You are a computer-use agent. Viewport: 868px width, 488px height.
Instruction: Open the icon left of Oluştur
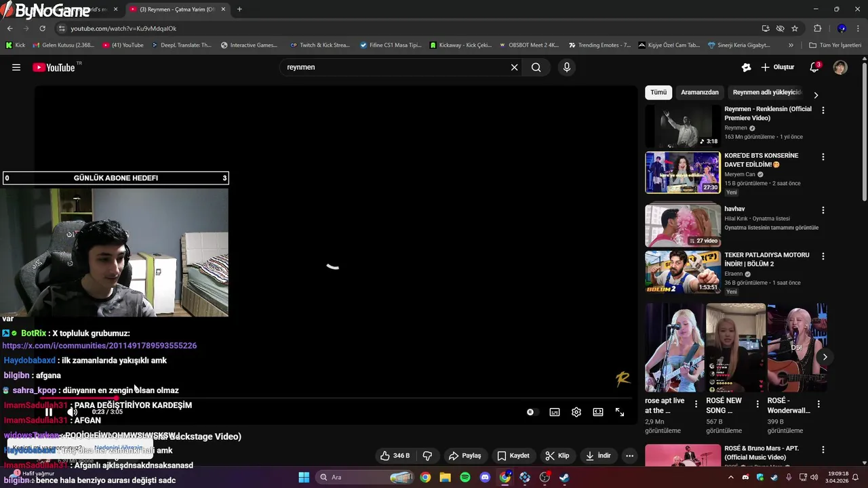[746, 67]
